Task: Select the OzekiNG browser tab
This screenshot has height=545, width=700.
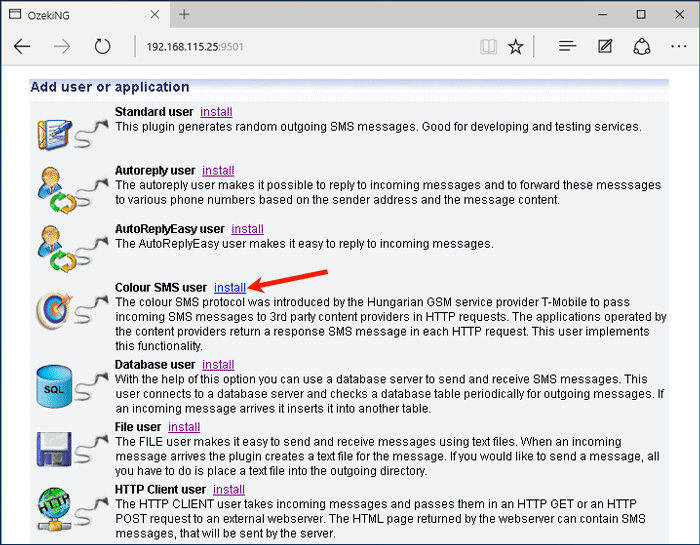Action: (85, 15)
